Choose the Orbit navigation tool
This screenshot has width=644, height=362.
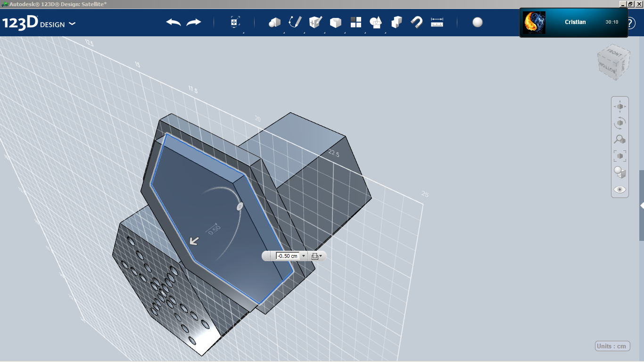coord(620,123)
